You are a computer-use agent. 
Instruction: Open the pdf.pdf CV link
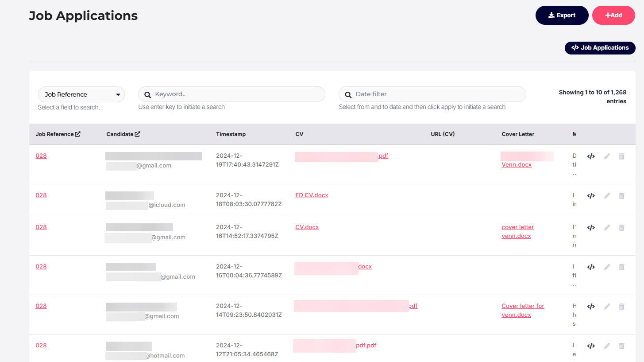coord(366,346)
